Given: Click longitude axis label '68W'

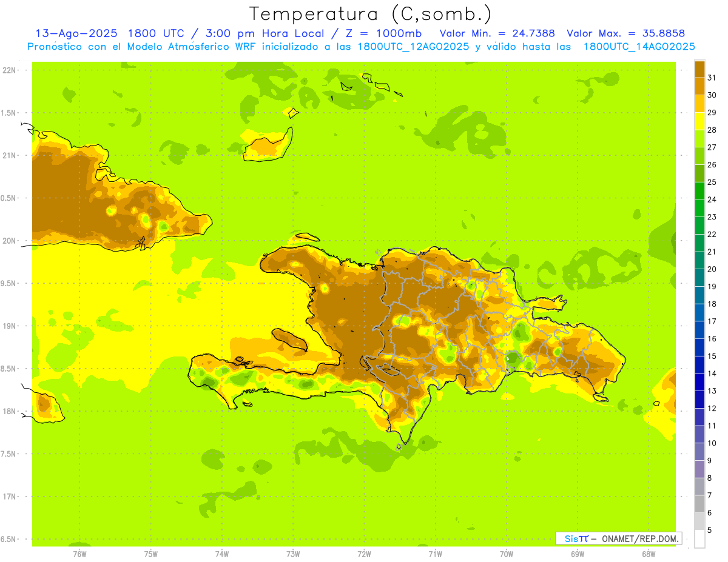Looking at the screenshot, I should [649, 554].
